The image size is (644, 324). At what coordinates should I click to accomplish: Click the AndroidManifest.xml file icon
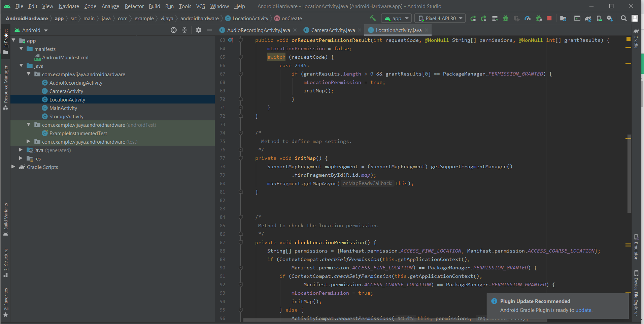point(38,57)
